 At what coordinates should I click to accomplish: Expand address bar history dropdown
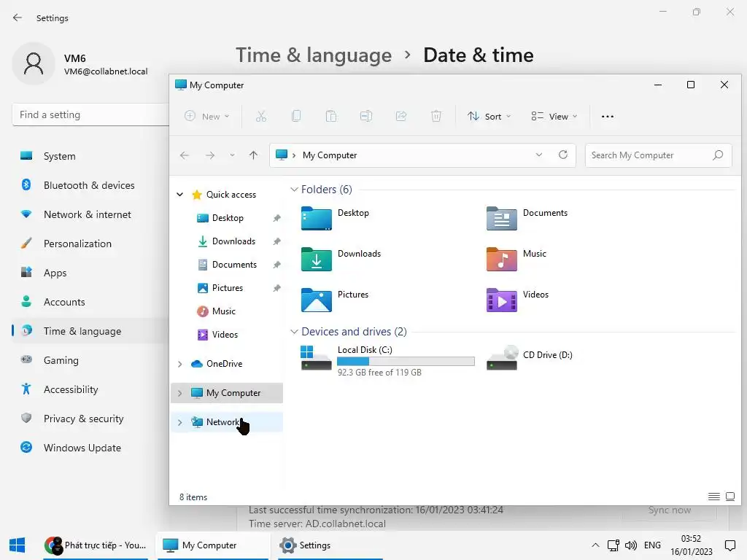(x=539, y=155)
